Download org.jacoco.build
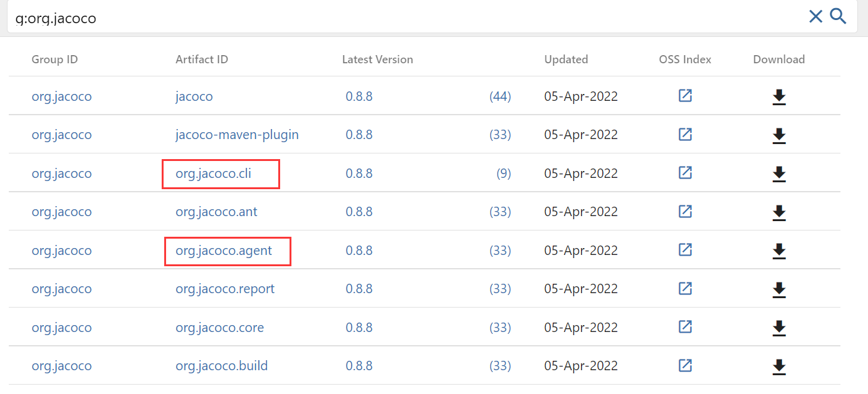Viewport: 868px width, 394px height. coord(779,366)
